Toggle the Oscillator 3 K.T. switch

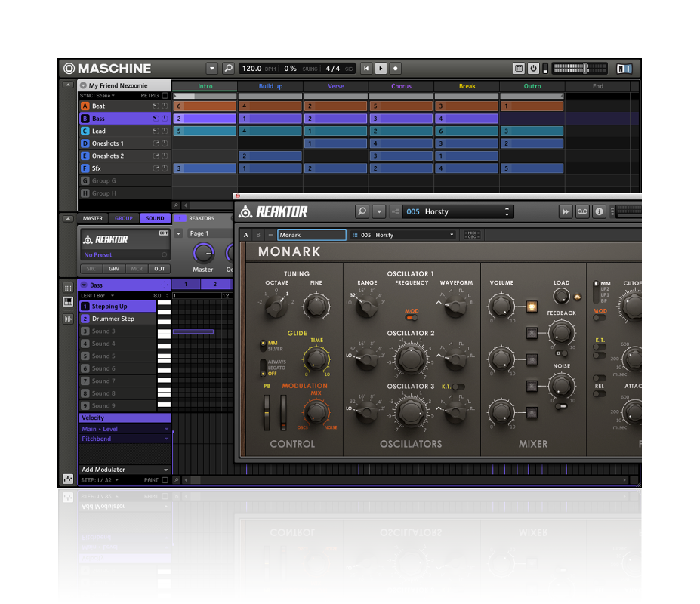point(458,387)
